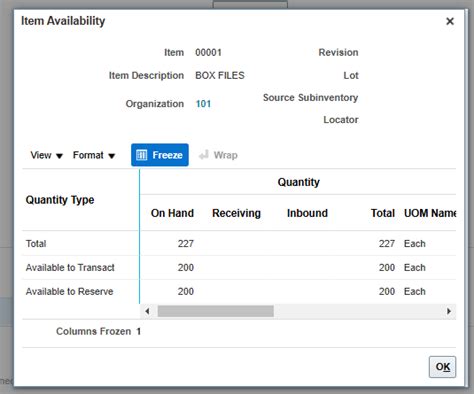Image resolution: width=474 pixels, height=394 pixels.
Task: Select the UOM Name column header
Action: point(430,213)
